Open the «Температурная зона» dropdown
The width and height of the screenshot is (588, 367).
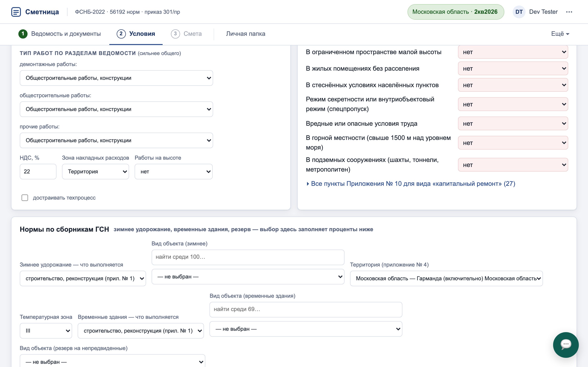46,331
